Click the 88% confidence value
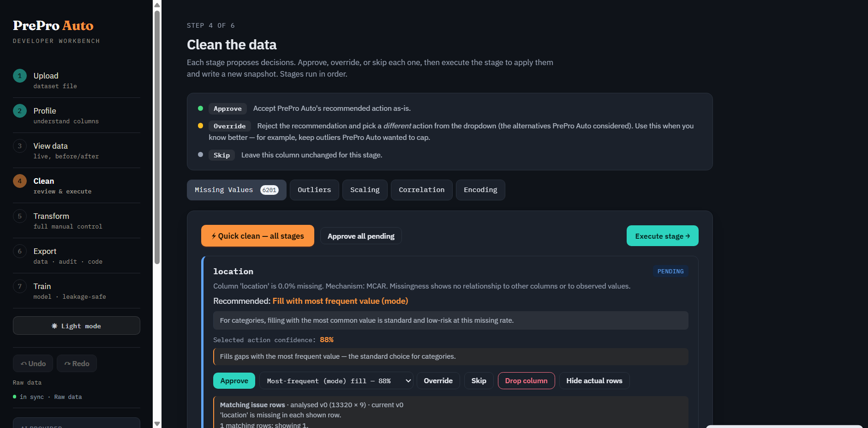The height and width of the screenshot is (428, 868). 327,340
